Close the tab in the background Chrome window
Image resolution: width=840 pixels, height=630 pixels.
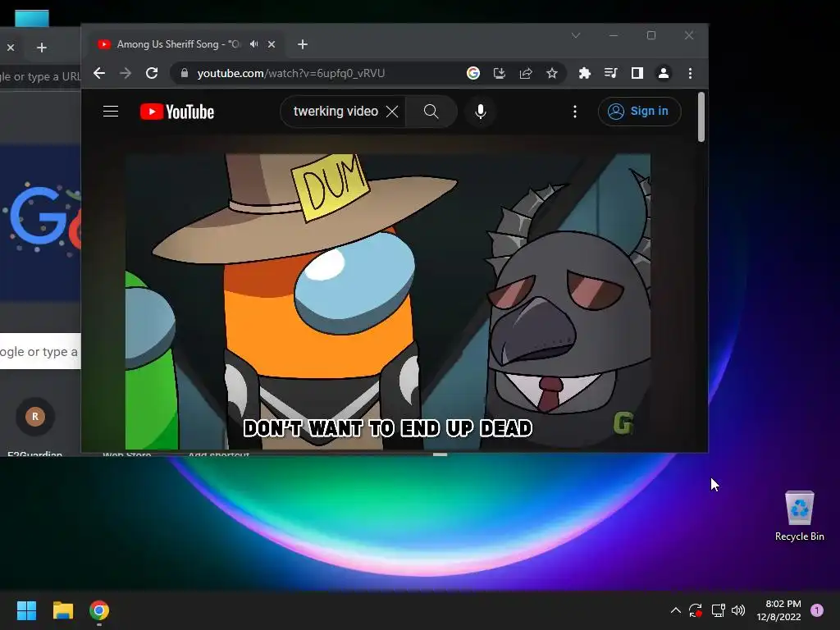pyautogui.click(x=11, y=48)
